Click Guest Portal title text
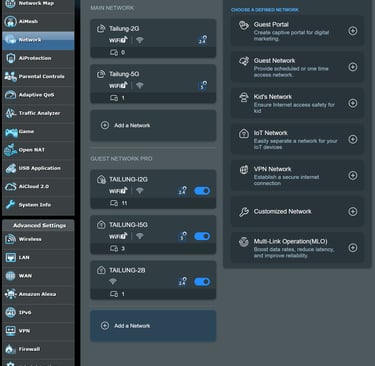 pos(271,25)
